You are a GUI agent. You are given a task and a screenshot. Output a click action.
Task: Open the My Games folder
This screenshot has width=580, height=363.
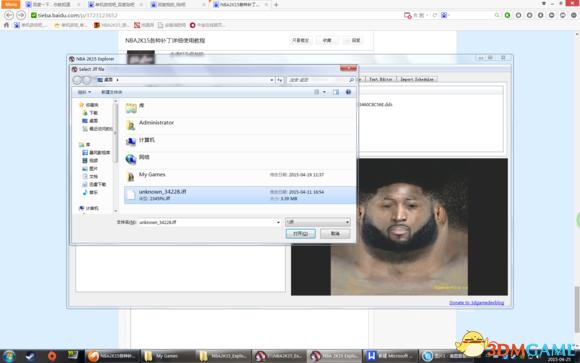[x=152, y=175]
